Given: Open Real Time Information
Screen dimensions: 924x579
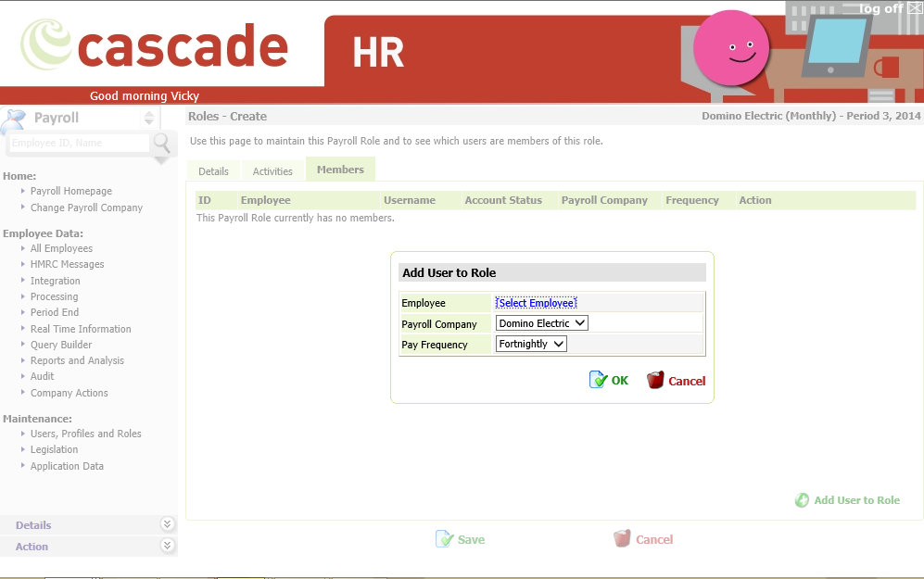Looking at the screenshot, I should click(x=81, y=329).
